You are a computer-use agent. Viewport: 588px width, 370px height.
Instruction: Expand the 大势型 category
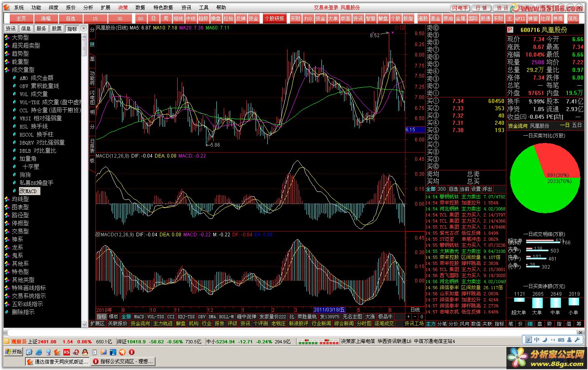click(20, 37)
